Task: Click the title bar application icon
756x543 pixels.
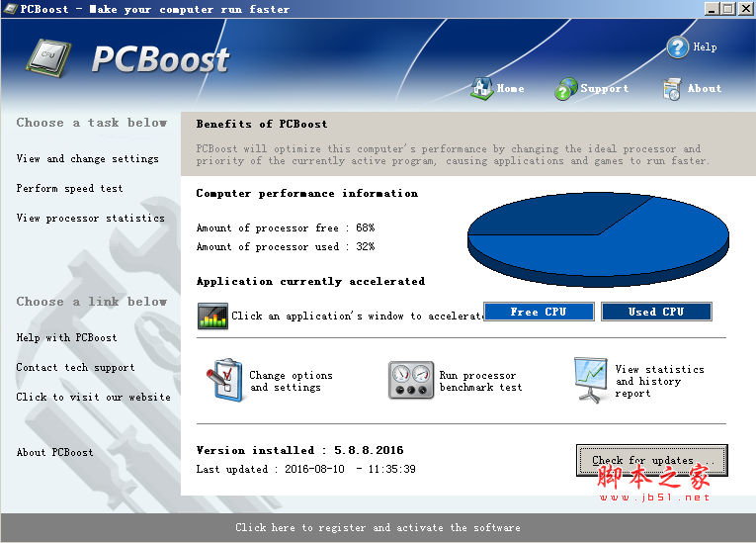Action: [10, 9]
